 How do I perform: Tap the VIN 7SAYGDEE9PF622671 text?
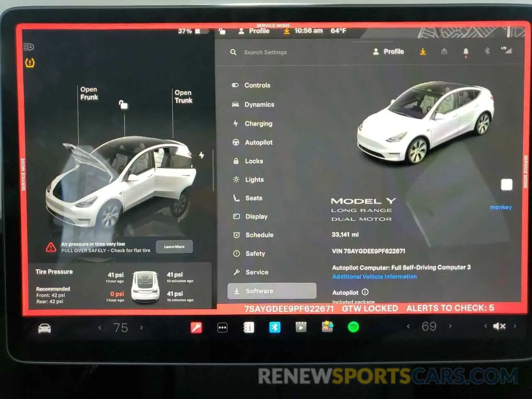[x=368, y=251]
